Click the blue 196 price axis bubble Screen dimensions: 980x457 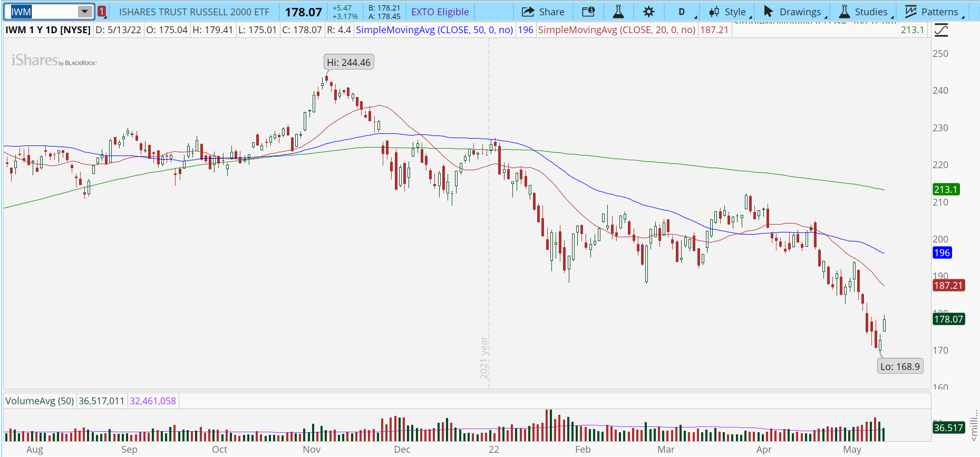click(x=942, y=252)
